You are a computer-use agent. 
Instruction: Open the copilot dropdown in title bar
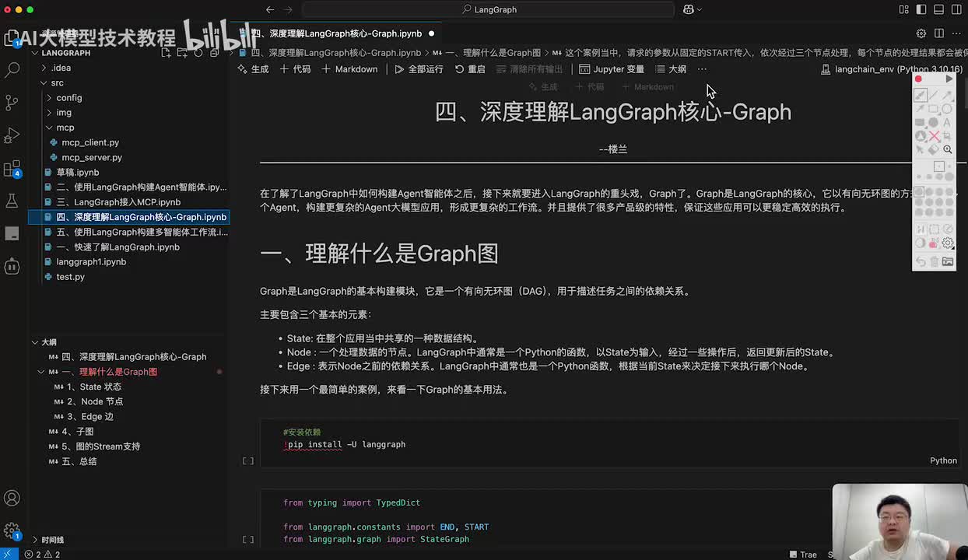[692, 9]
